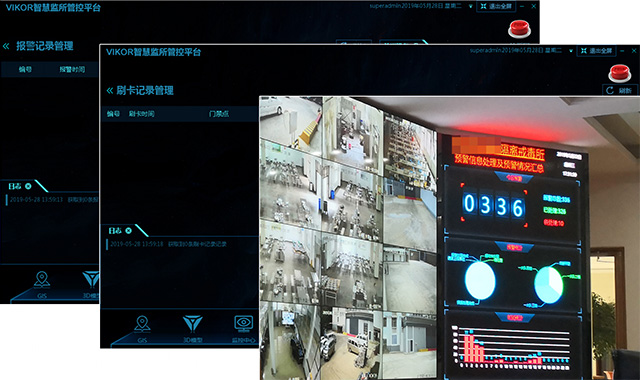Screen dimensions: 640x380
Task: Expand superadmin dropdown arrow in 报警记录管理 window
Action: point(471,7)
